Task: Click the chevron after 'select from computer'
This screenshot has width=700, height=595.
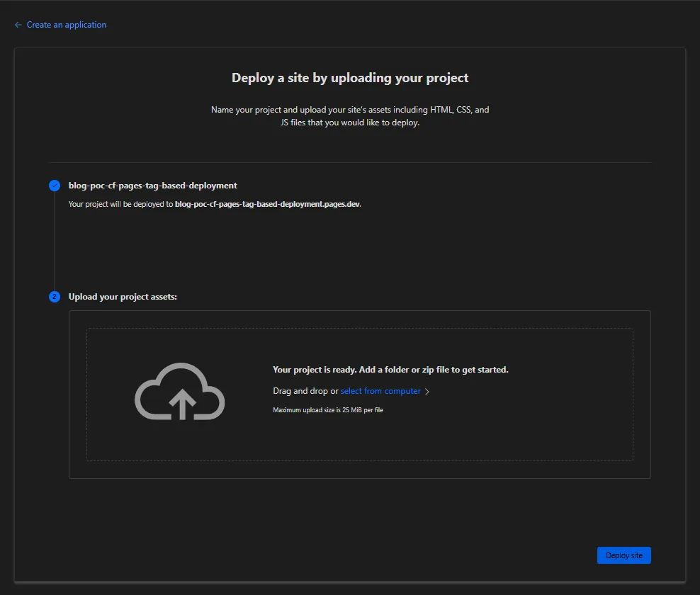Action: pyautogui.click(x=427, y=392)
